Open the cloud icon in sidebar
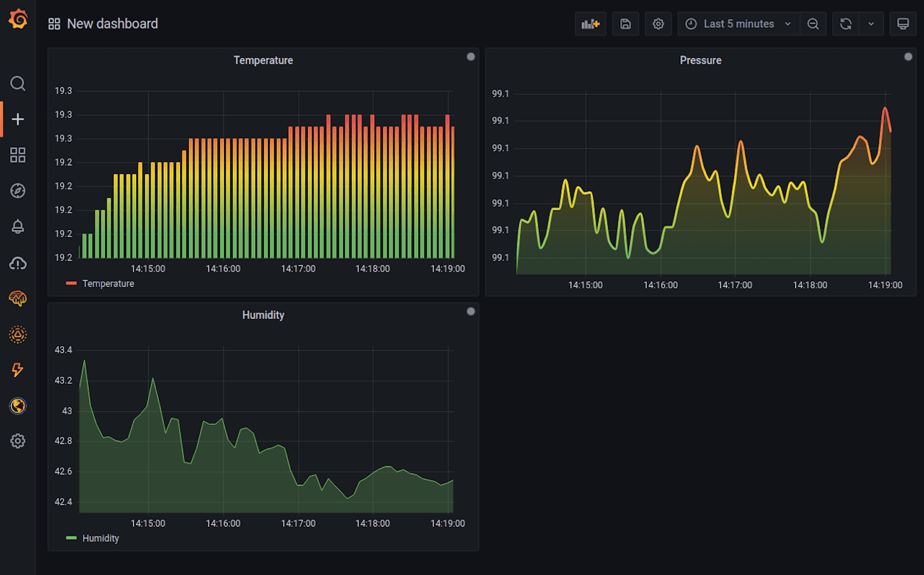Image resolution: width=924 pixels, height=575 pixels. 18,264
